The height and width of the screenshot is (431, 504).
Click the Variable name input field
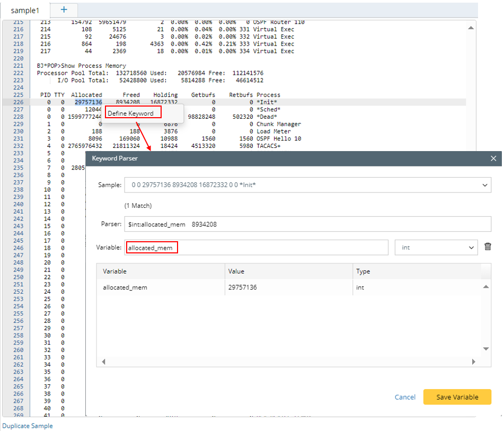tap(257, 248)
